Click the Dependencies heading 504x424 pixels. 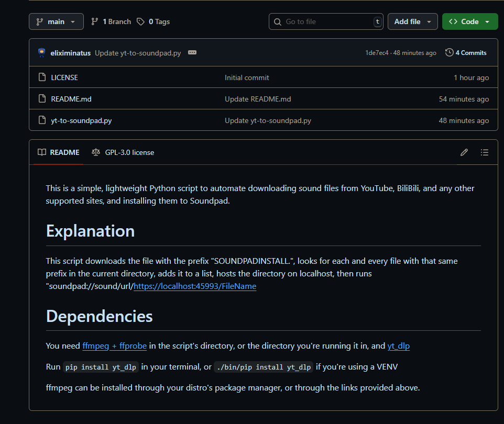100,316
